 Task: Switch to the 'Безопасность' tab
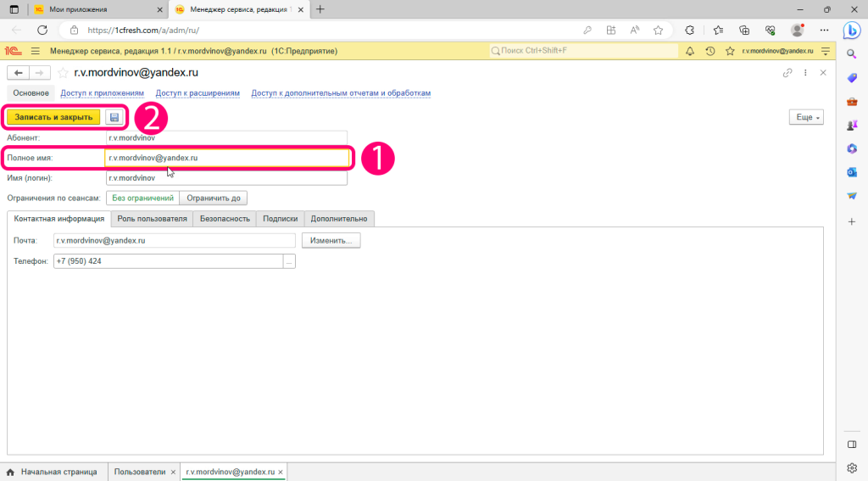point(225,218)
